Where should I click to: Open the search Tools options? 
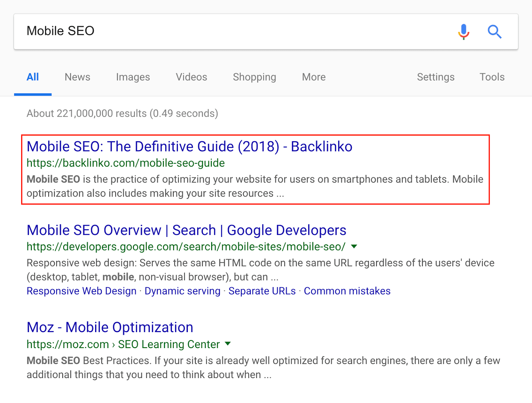tap(492, 77)
